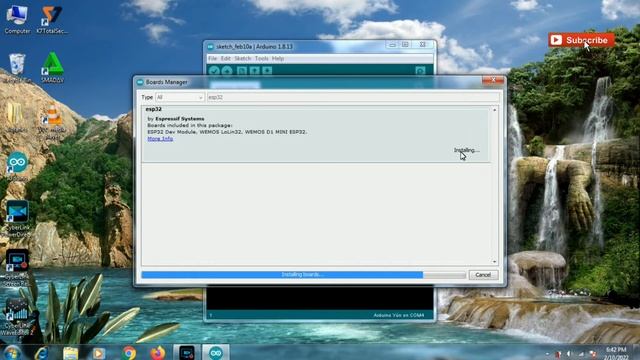
Task: Select the CyberLink WaveEditor 2 desktop icon
Action: click(17, 318)
